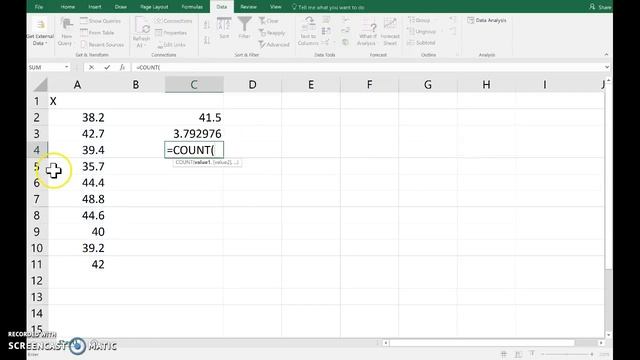Switch to Page Break Preview icon
The width and height of the screenshot is (640, 360).
532,354
